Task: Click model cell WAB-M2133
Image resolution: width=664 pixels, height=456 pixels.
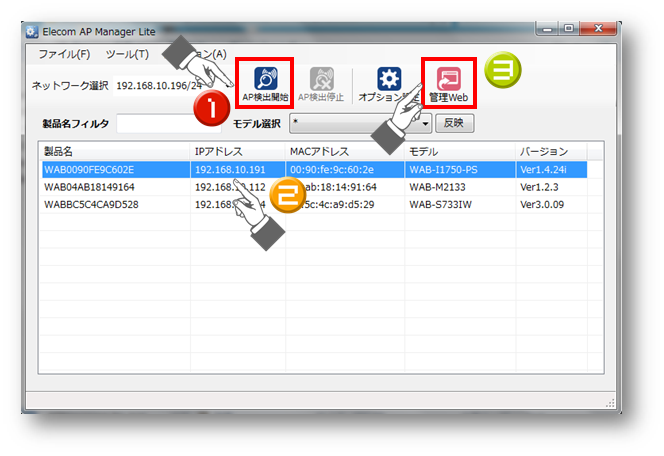Action: coord(437,187)
